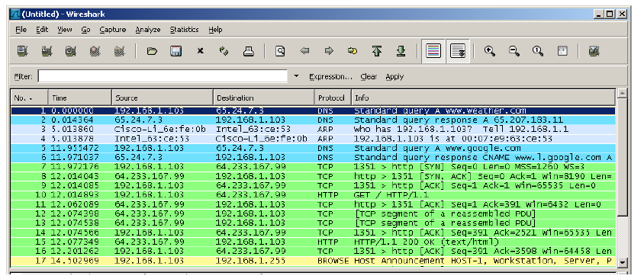Expand the filter history dropdown arrow
Screen dimensions: 644x279
[297, 76]
